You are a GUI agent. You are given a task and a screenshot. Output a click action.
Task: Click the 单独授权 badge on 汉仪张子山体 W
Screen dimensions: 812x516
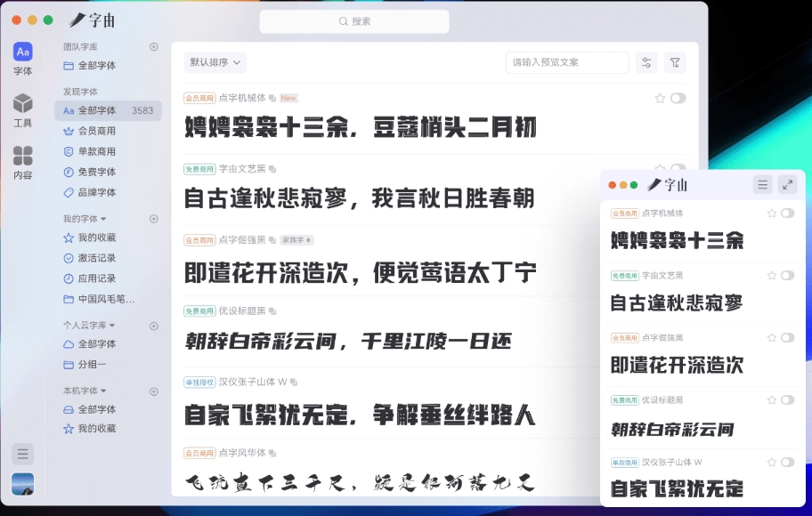point(199,382)
